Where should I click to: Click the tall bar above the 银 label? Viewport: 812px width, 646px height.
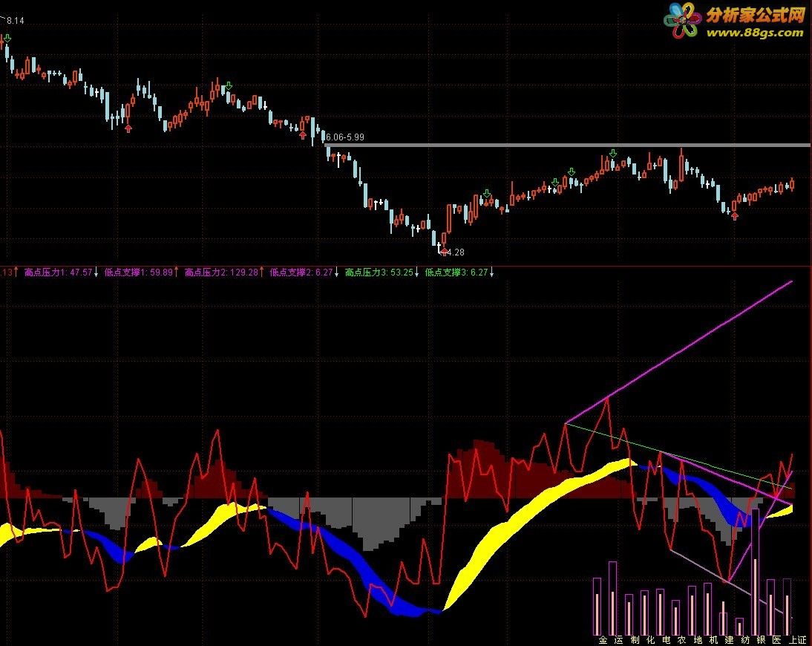pyautogui.click(x=755, y=572)
